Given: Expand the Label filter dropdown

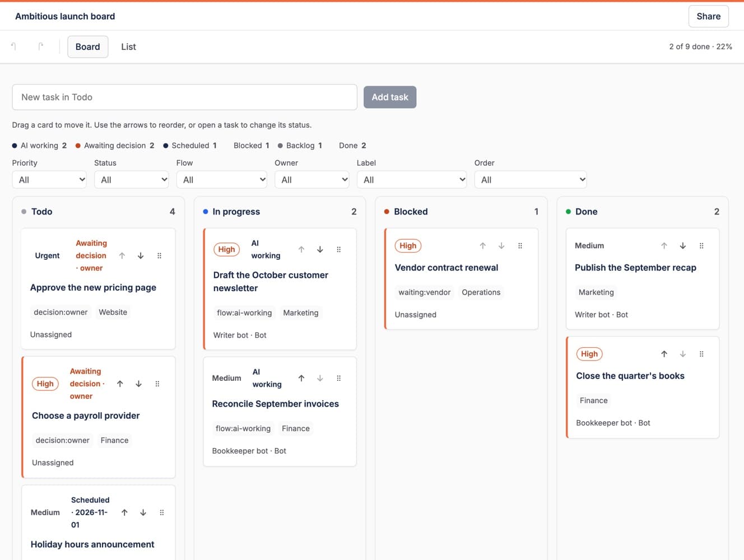Looking at the screenshot, I should pyautogui.click(x=412, y=180).
